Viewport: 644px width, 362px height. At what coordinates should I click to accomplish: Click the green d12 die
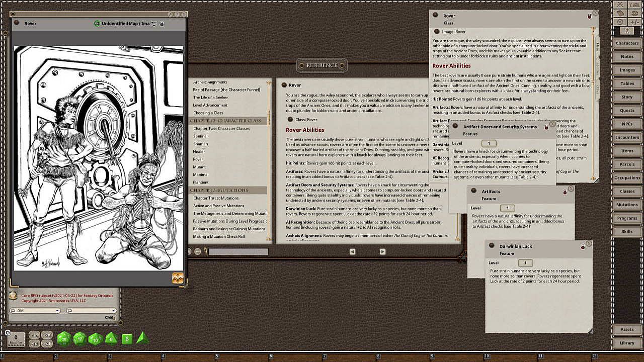click(x=80, y=339)
